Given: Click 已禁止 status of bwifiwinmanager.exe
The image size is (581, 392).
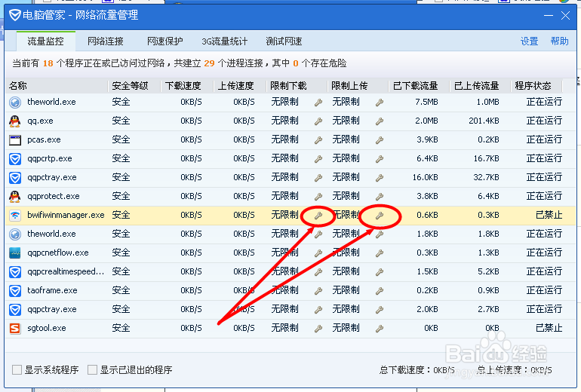Looking at the screenshot, I should [549, 215].
